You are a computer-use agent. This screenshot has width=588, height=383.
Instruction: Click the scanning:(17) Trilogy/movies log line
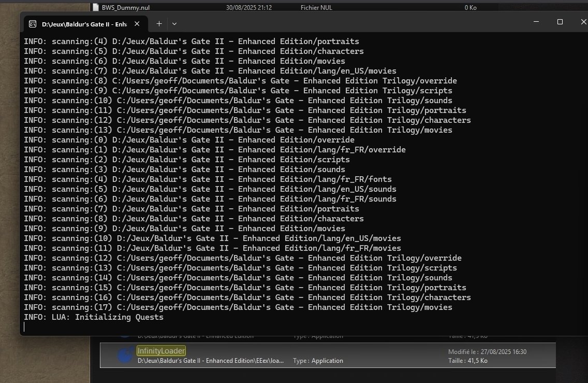[x=238, y=307]
